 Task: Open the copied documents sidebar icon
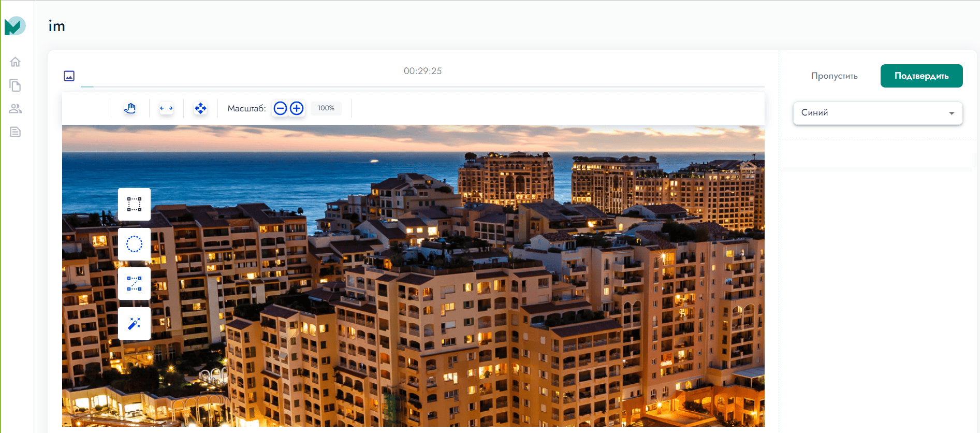pos(16,85)
